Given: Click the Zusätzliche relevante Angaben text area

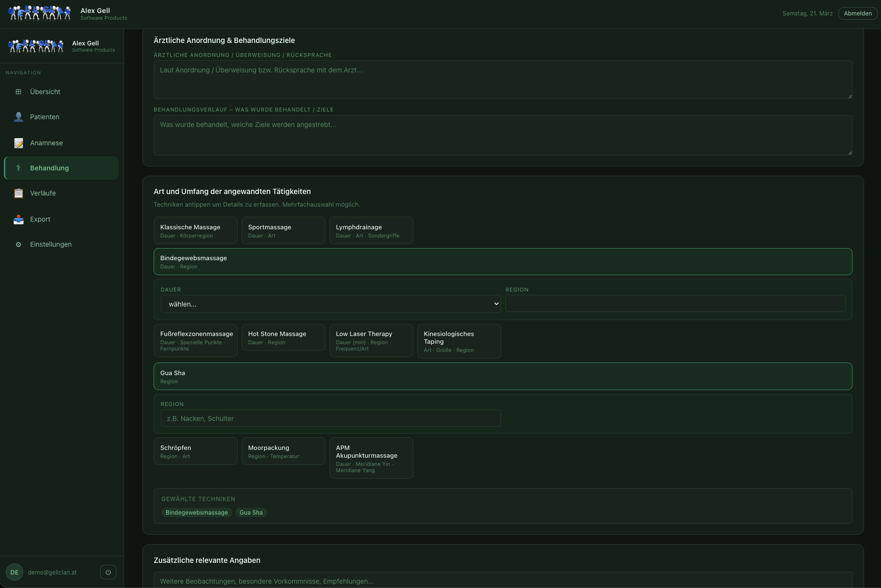Looking at the screenshot, I should point(503,580).
